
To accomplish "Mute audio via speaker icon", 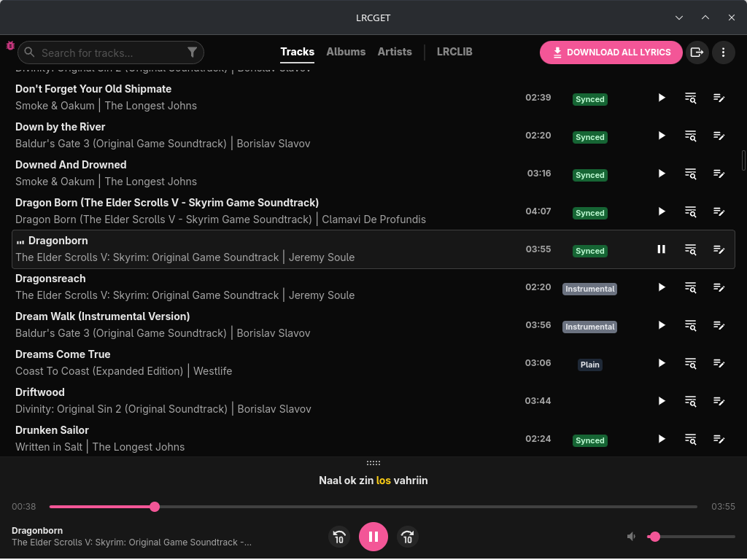I will click(x=631, y=537).
